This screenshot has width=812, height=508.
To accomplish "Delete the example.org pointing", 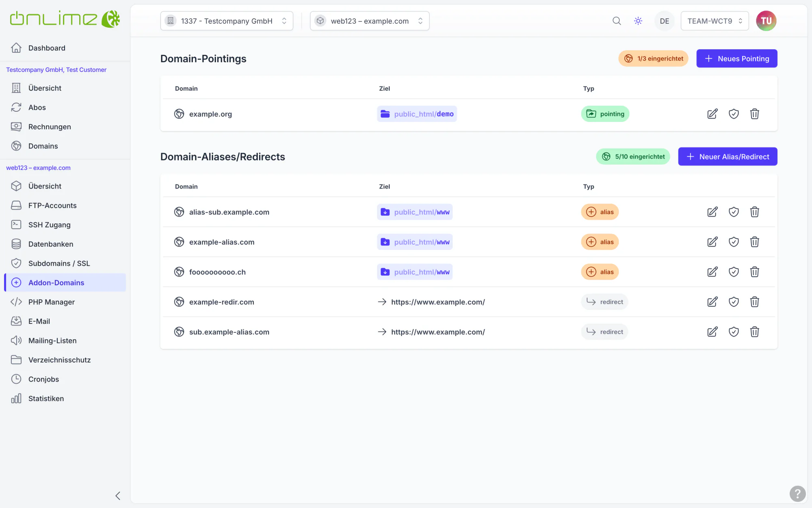I will pos(755,114).
